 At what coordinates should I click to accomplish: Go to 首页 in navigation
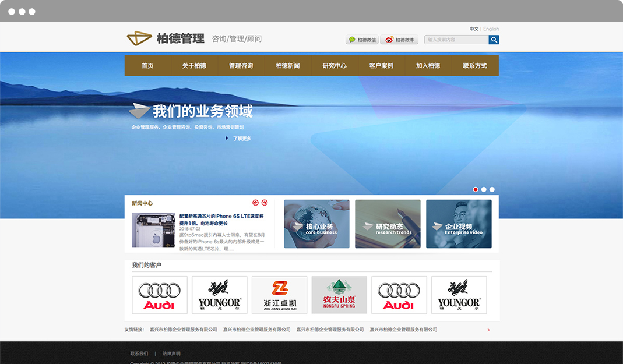(148, 65)
